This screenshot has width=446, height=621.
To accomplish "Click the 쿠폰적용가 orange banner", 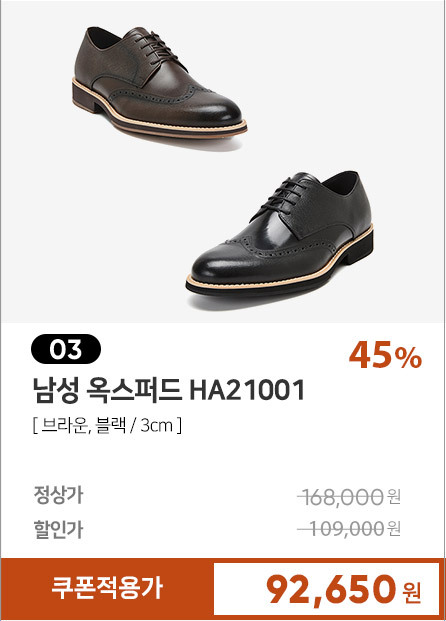I will tap(107, 588).
